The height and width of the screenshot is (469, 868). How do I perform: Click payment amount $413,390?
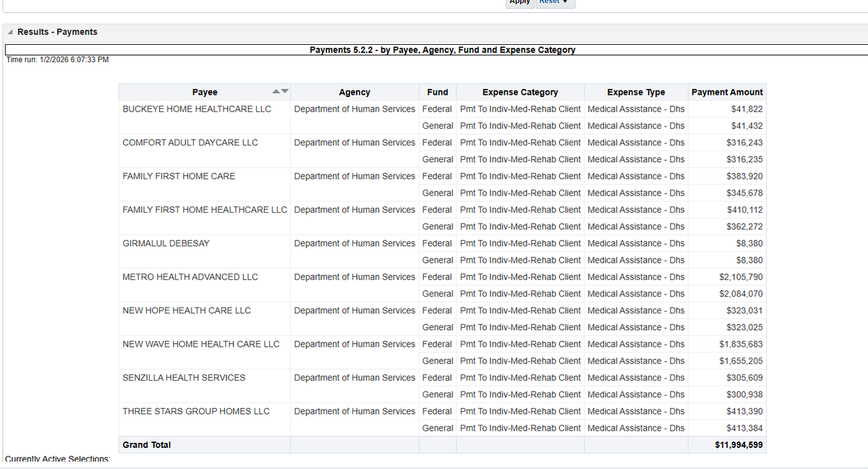click(x=745, y=411)
